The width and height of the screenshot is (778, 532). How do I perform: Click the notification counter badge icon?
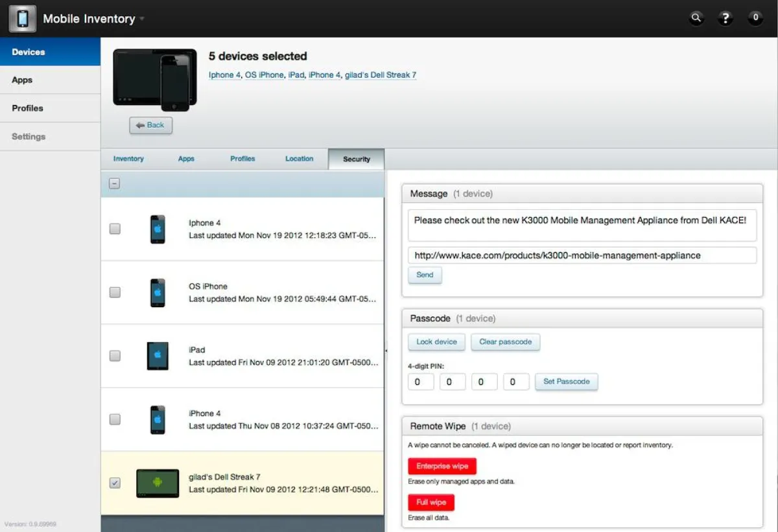[755, 17]
